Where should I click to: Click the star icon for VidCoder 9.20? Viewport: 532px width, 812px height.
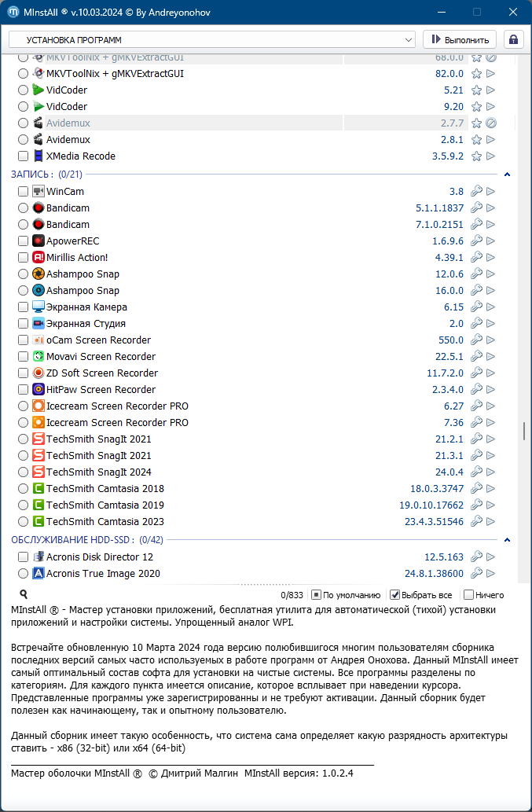[x=476, y=107]
